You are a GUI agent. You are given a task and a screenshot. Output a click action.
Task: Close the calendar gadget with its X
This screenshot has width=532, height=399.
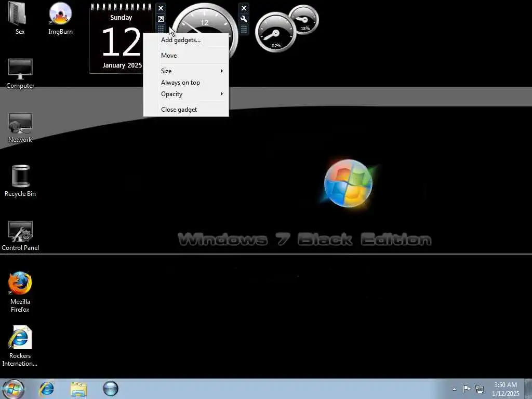(x=161, y=8)
